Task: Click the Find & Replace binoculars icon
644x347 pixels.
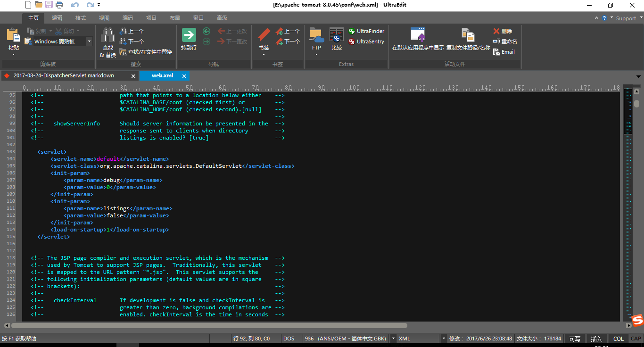Action: [108, 35]
